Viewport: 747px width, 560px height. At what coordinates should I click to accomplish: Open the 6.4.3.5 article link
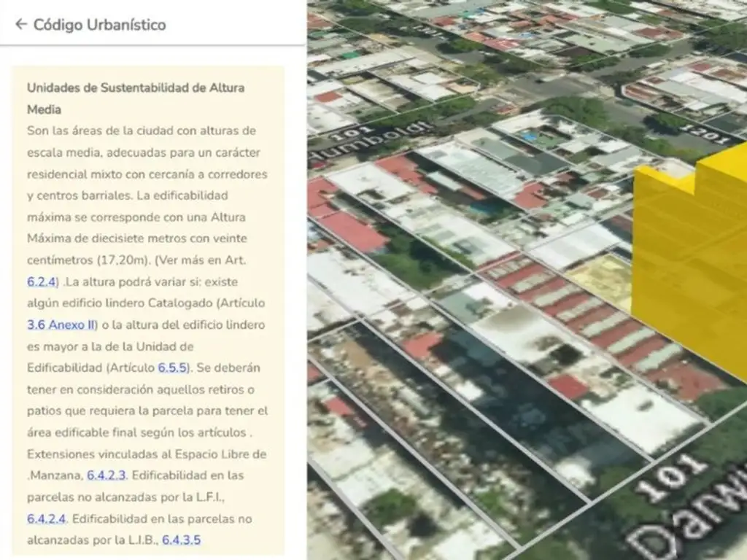point(181,540)
